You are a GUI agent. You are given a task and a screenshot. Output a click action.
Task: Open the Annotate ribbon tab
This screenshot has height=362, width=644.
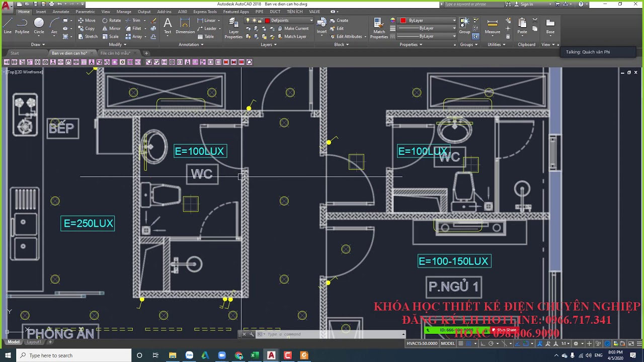[x=61, y=12]
